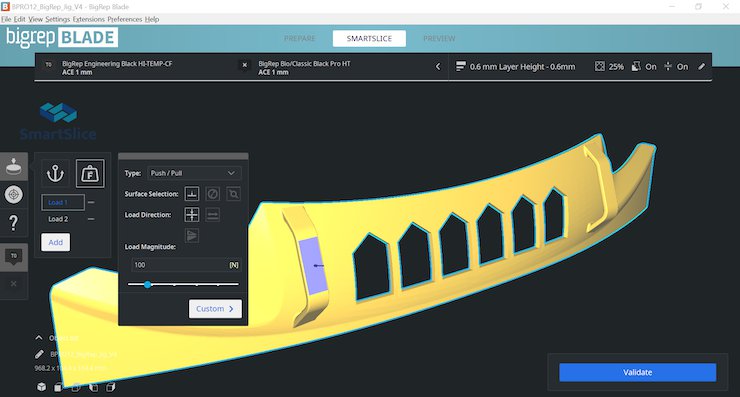Open the requirements stage icon in sidebar
740x397 pixels.
pyautogui.click(x=14, y=167)
